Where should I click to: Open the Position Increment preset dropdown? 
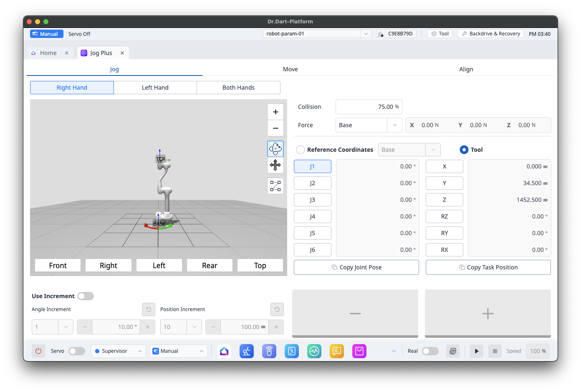point(181,327)
